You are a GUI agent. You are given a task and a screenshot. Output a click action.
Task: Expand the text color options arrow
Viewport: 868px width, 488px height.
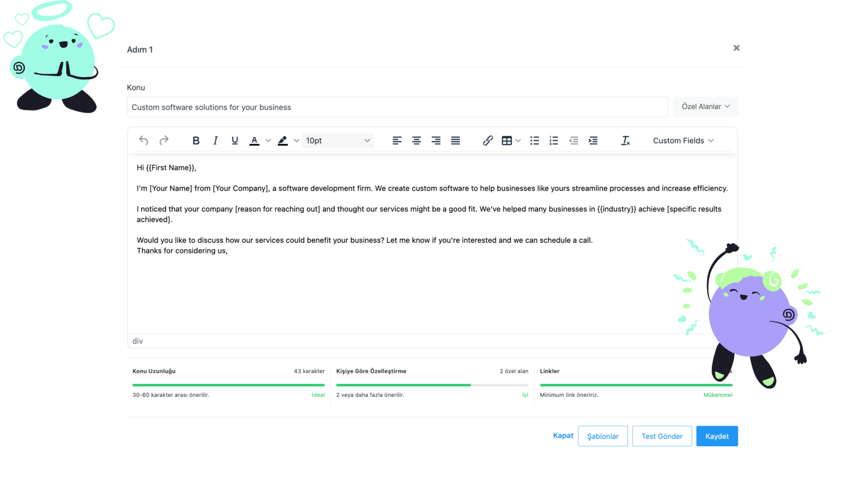click(268, 141)
